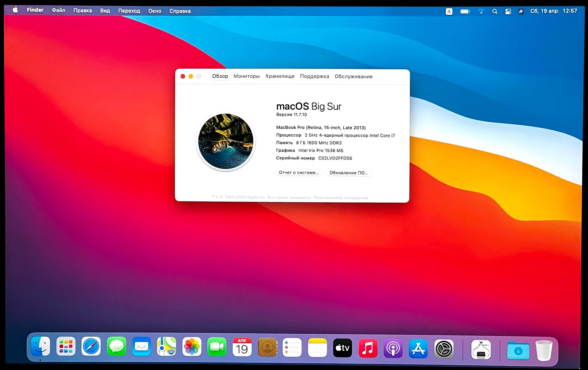Screen dimensions: 588x370
Task: Click the 2 GHz Intel Core i7 processor text
Action: [x=350, y=135]
